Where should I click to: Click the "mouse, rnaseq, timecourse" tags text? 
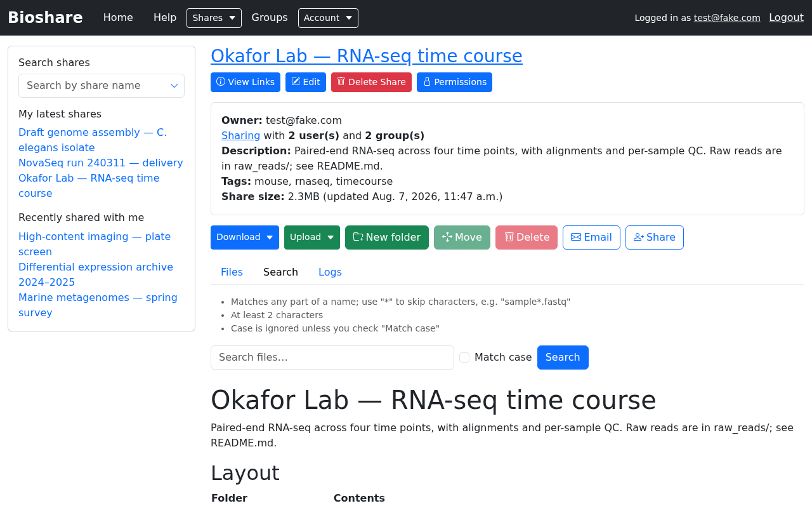[324, 182]
